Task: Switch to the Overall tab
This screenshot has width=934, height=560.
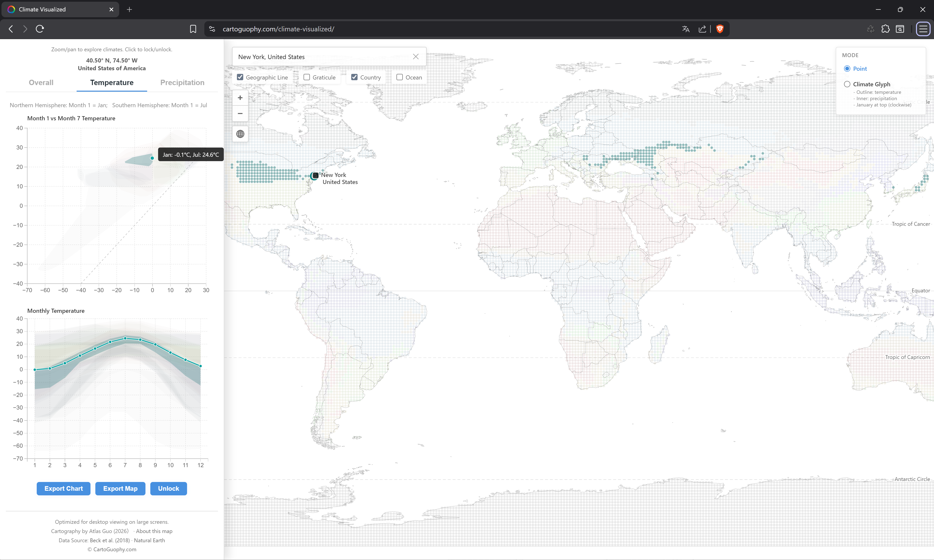Action: tap(41, 82)
